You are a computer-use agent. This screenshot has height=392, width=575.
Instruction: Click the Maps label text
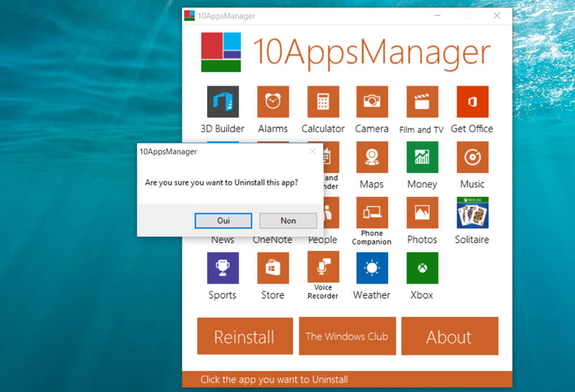tap(372, 185)
